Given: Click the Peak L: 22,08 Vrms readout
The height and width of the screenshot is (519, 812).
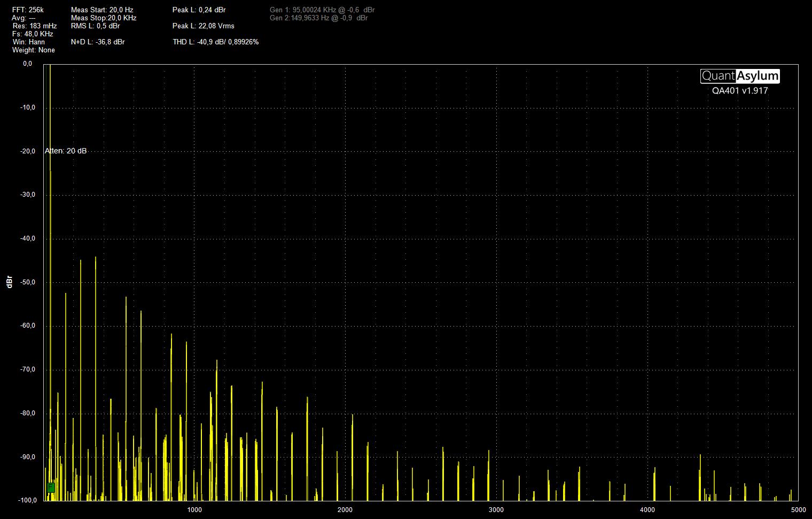Looking at the screenshot, I should pos(203,26).
